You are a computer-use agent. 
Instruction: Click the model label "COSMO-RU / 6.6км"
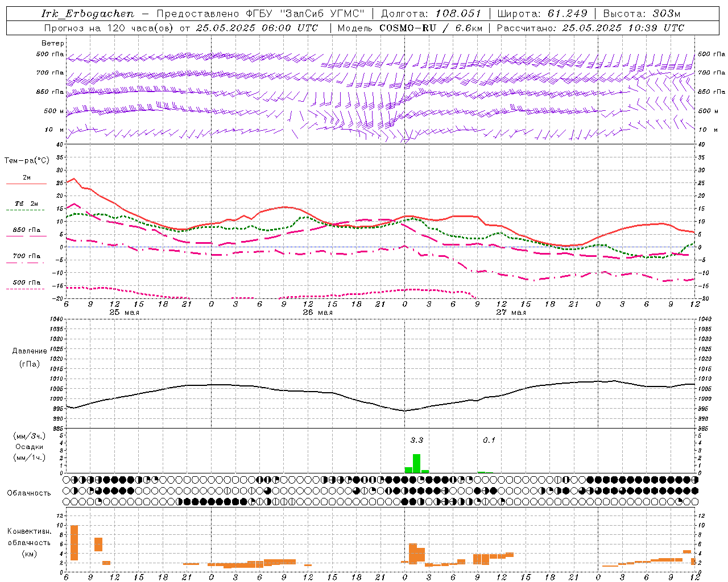(431, 28)
